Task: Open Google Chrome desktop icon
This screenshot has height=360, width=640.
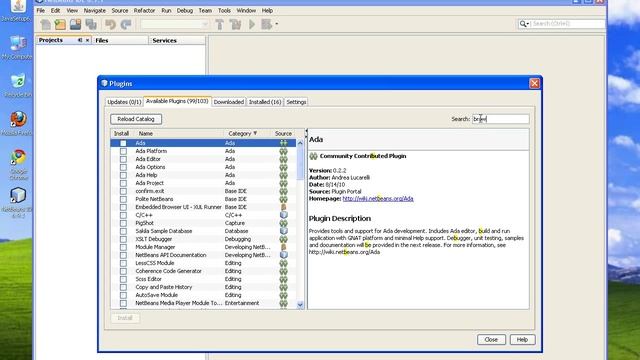Action: (x=18, y=157)
